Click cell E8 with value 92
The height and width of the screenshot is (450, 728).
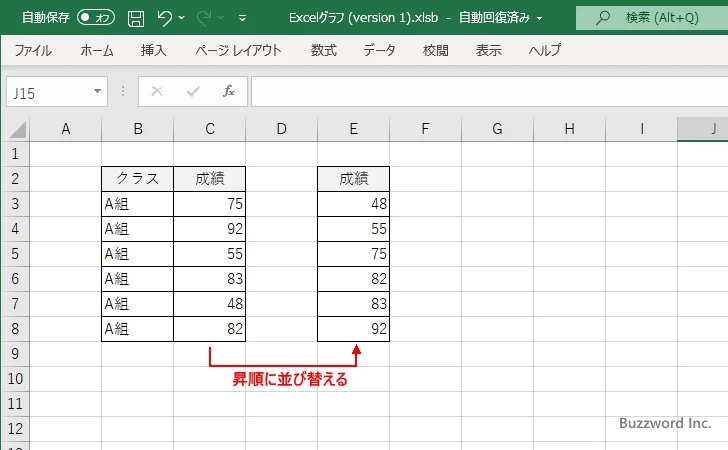pyautogui.click(x=353, y=329)
